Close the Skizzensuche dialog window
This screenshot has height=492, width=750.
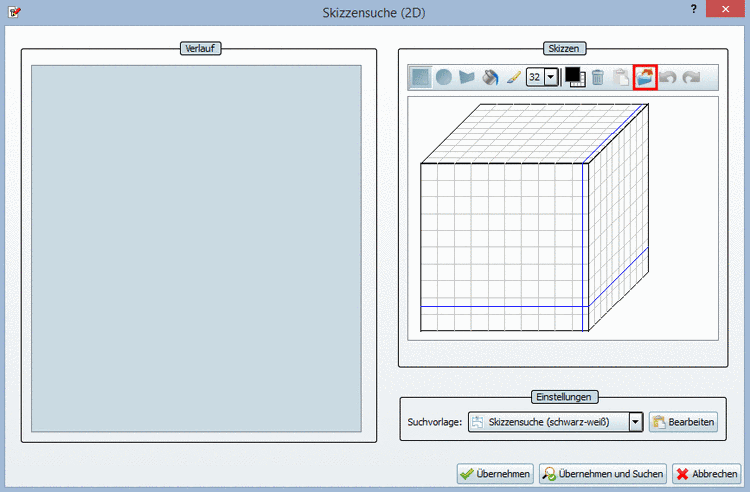[725, 9]
